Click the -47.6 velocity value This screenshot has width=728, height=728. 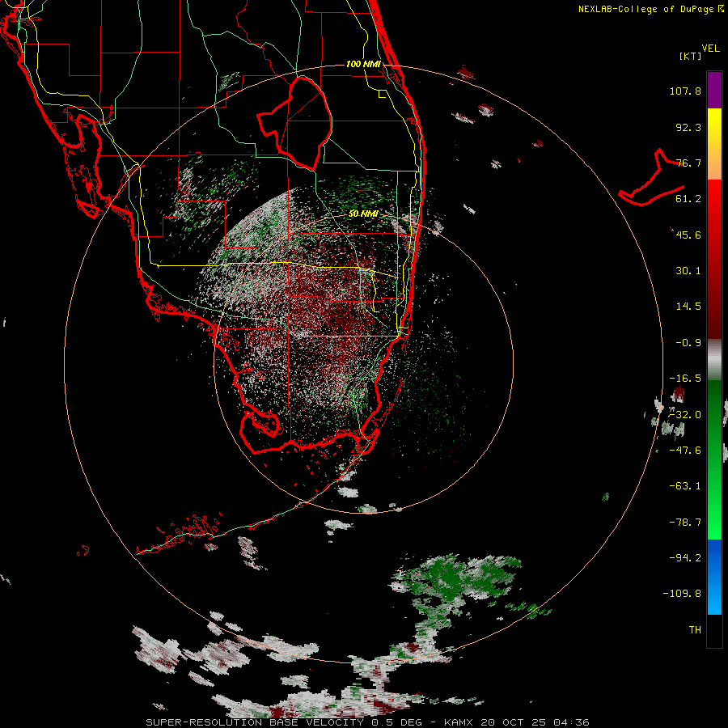pyautogui.click(x=685, y=451)
